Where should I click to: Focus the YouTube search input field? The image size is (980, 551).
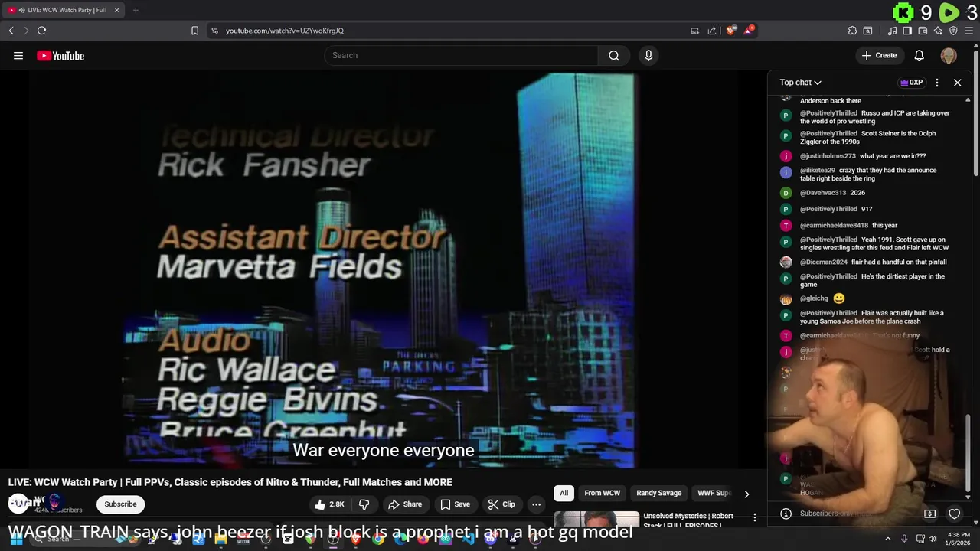[461, 55]
